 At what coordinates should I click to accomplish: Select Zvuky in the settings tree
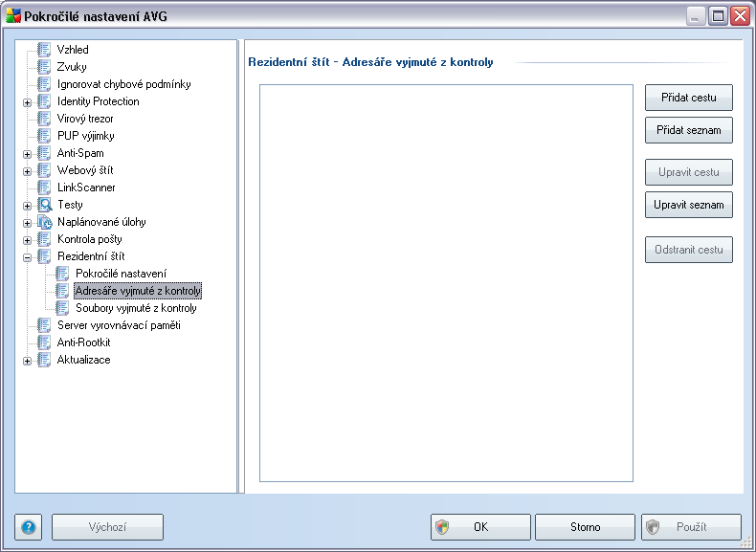pos(72,67)
